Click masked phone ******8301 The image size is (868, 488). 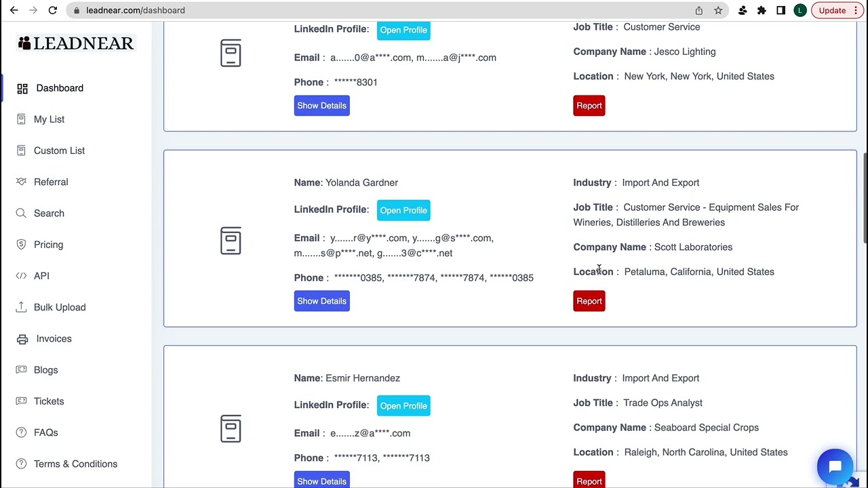[355, 82]
